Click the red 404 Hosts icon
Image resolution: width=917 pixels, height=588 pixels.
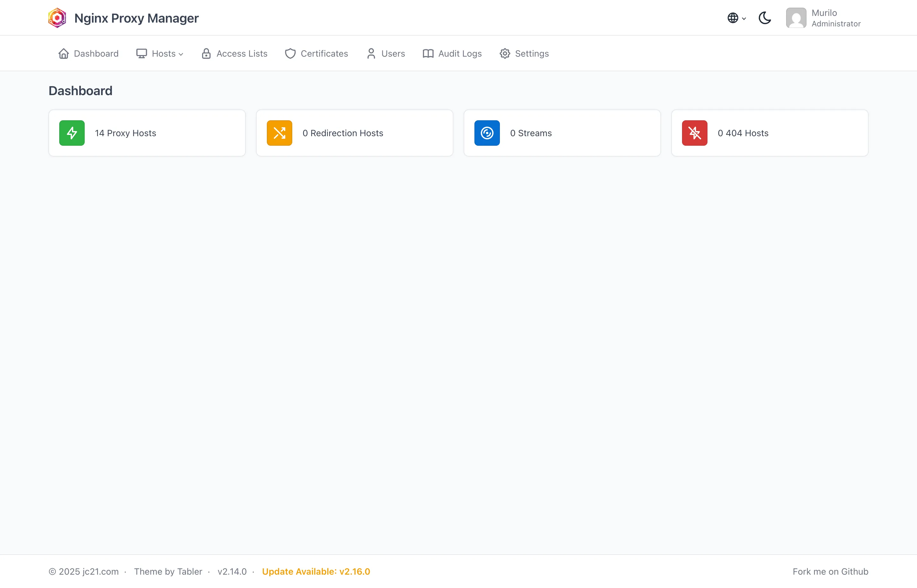[694, 133]
